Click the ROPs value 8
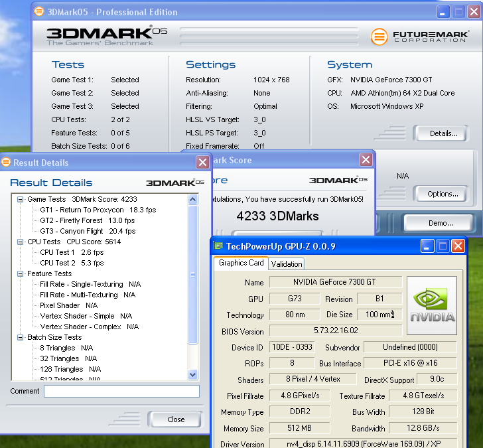483x448 pixels. coord(292,363)
